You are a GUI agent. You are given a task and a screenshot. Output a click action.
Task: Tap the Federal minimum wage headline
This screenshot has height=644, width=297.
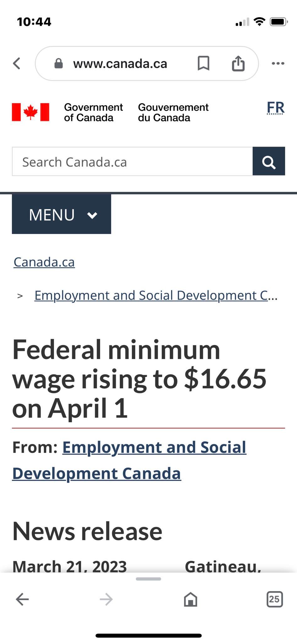point(139,379)
